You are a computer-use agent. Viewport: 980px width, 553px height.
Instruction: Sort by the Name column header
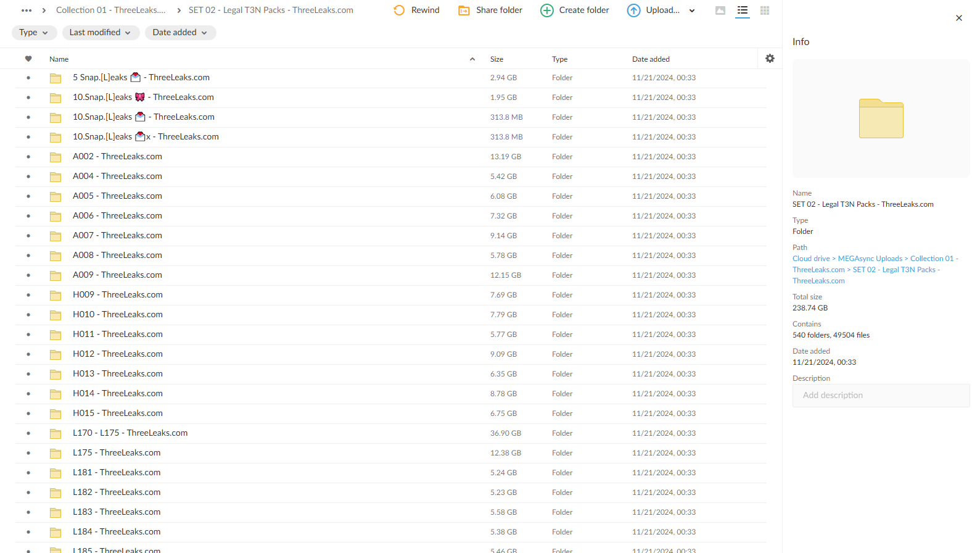(59, 59)
